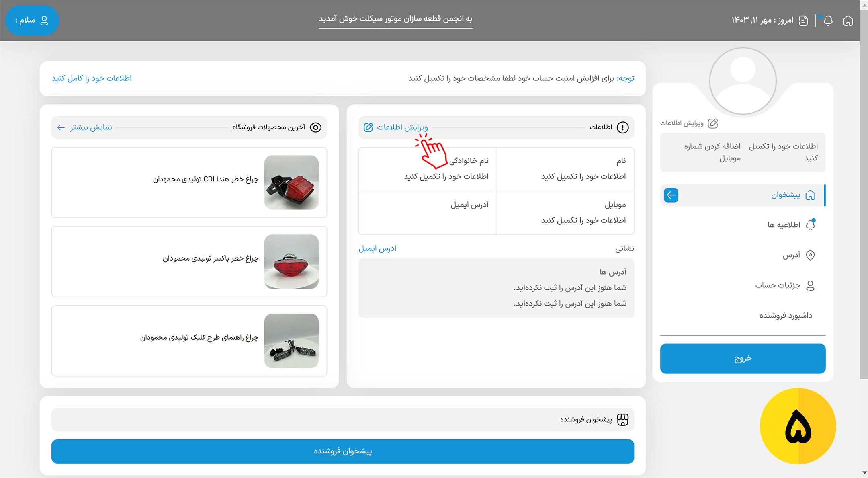Open آدرس in the sidebar menu
Image resolution: width=868 pixels, height=478 pixels.
coord(791,255)
